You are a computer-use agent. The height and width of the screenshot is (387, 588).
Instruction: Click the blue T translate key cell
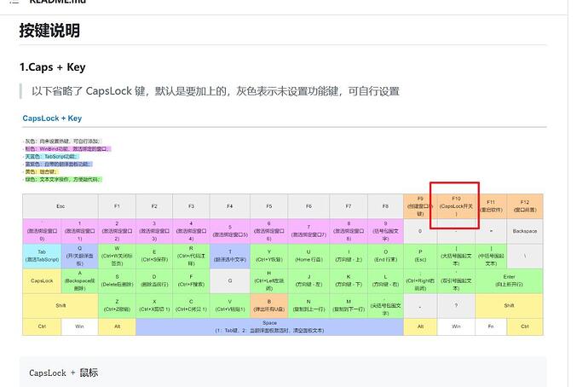tap(229, 255)
